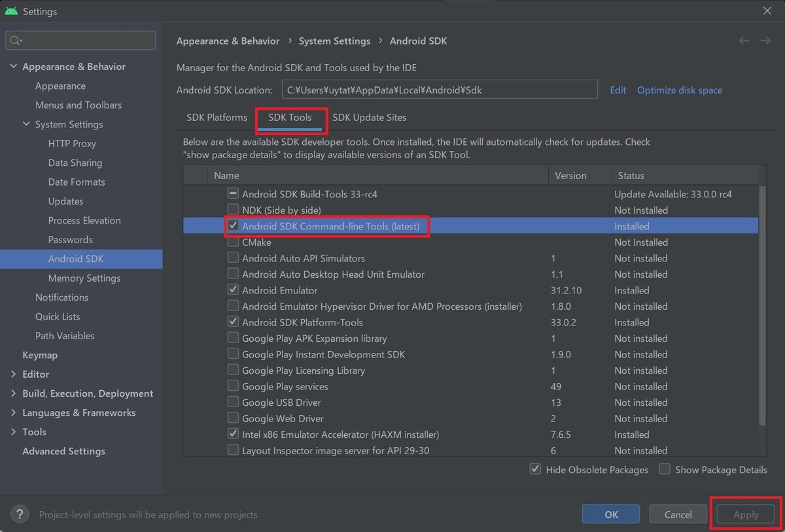Select the SDK Tools tab

tap(290, 118)
